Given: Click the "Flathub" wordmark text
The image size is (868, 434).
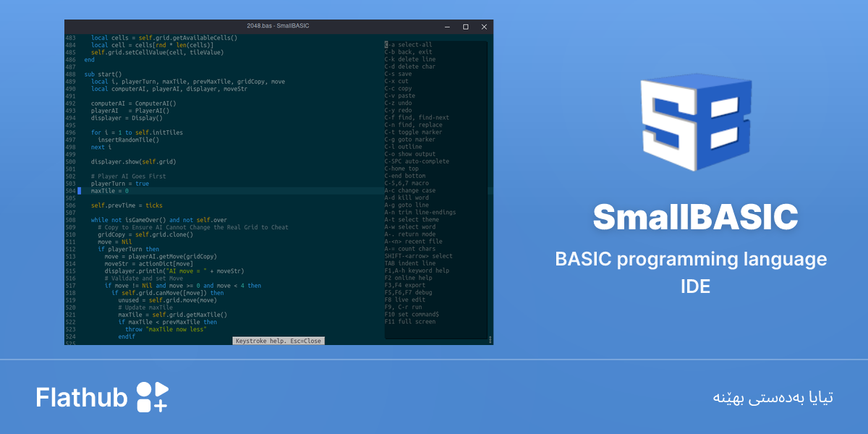Looking at the screenshot, I should pos(82,397).
